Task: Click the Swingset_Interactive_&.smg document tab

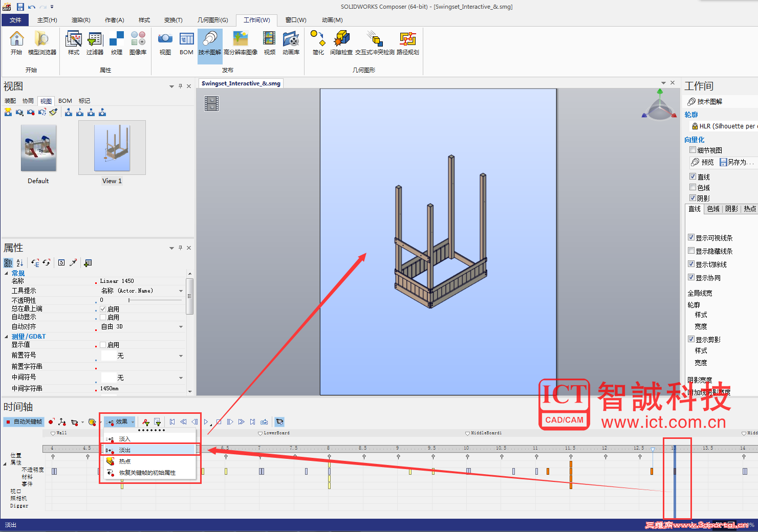Action: tap(241, 83)
